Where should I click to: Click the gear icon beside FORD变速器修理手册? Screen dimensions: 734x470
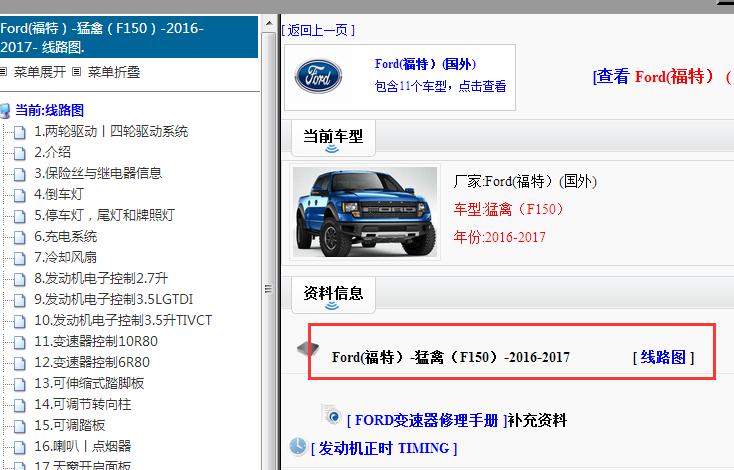pyautogui.click(x=332, y=415)
